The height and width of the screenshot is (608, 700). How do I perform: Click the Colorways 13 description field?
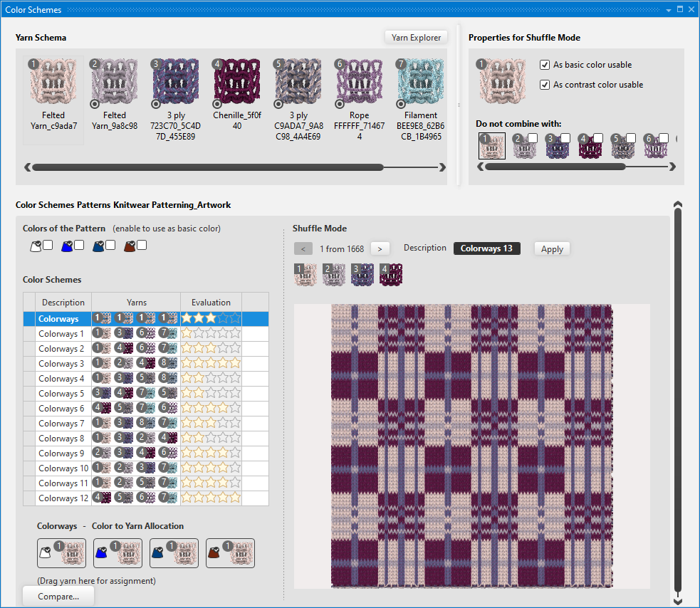pyautogui.click(x=486, y=248)
